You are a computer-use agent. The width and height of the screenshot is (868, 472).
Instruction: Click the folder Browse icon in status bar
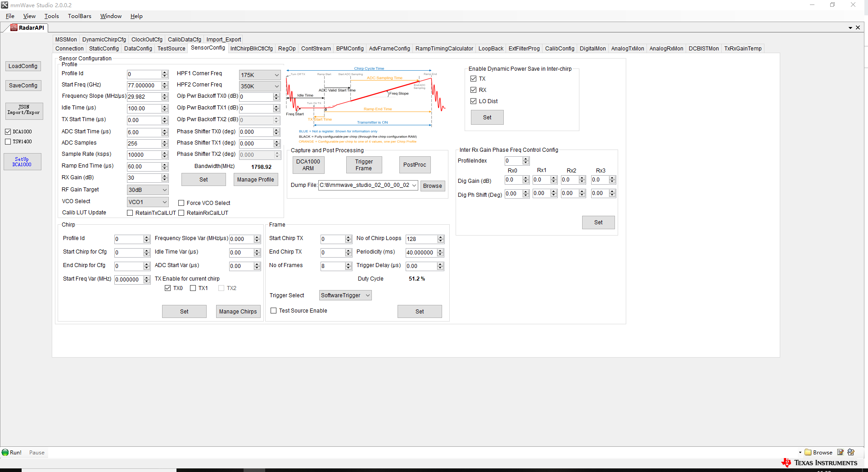pyautogui.click(x=808, y=453)
